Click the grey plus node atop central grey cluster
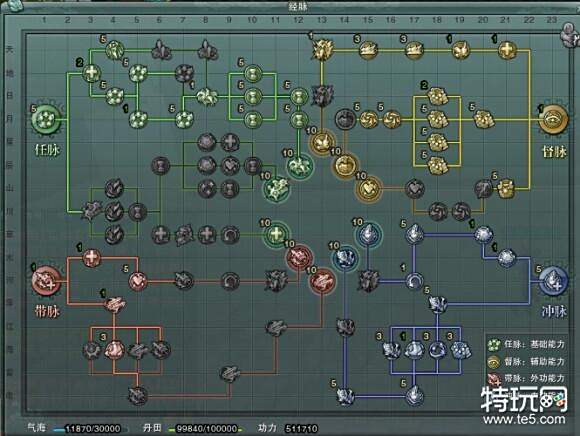 point(230,142)
